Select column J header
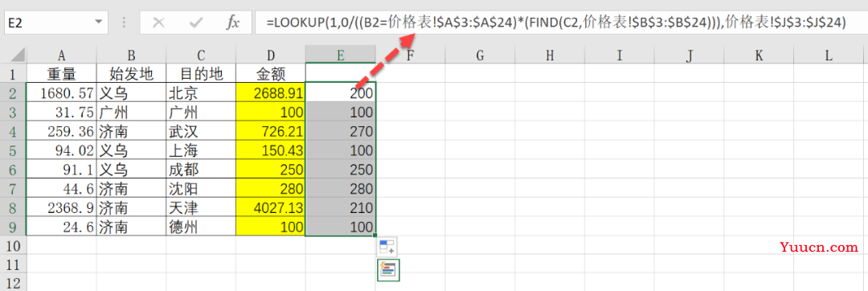The image size is (868, 291). [690, 55]
